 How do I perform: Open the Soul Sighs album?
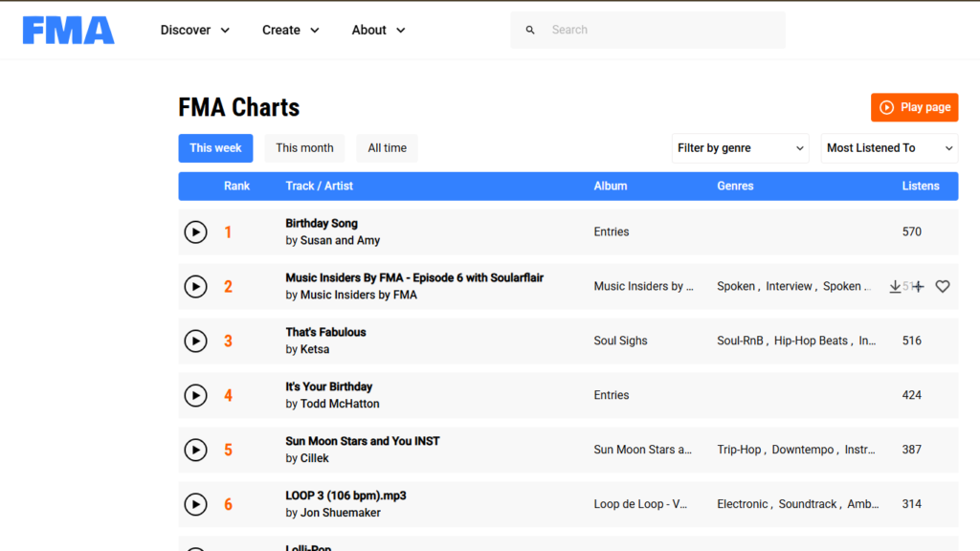coord(620,341)
